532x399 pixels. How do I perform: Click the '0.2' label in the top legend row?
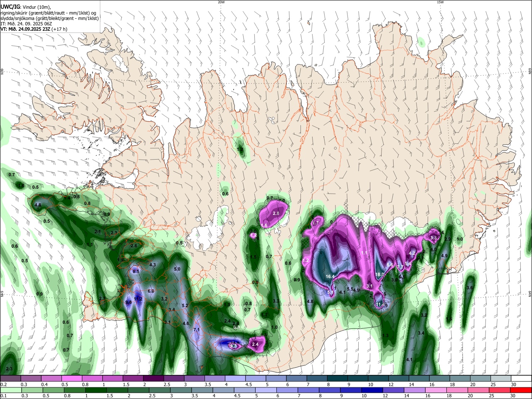[4, 384]
